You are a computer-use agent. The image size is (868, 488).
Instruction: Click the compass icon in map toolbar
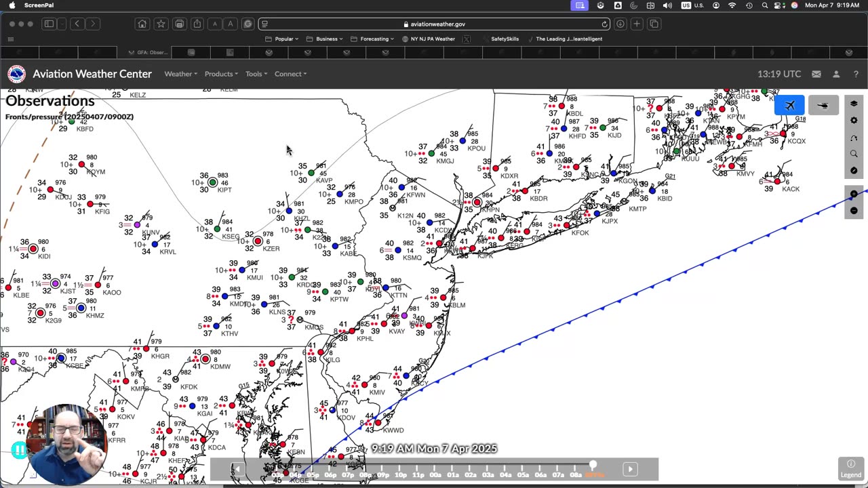[854, 170]
